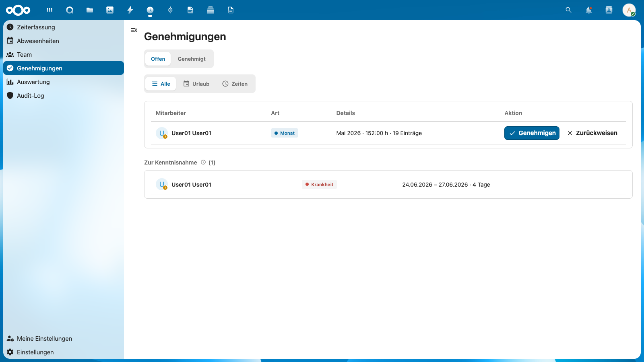Image resolution: width=644 pixels, height=362 pixels.
Task: Click the Nextcloud logo
Action: coord(18,10)
